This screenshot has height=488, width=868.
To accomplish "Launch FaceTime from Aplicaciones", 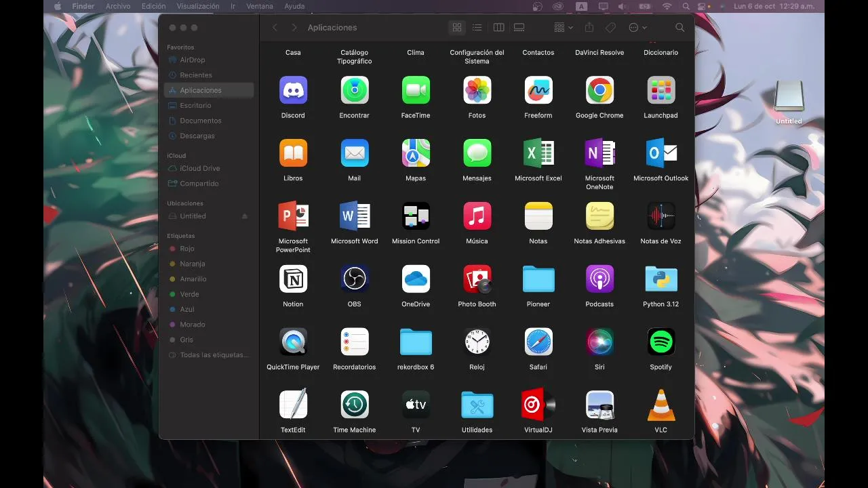I will tap(416, 90).
